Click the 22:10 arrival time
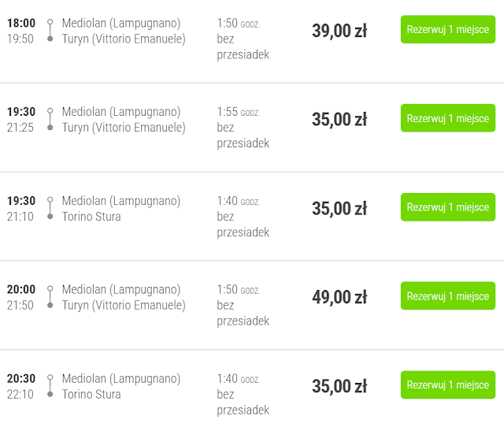Screen dimensions: 504x431 point(20,394)
